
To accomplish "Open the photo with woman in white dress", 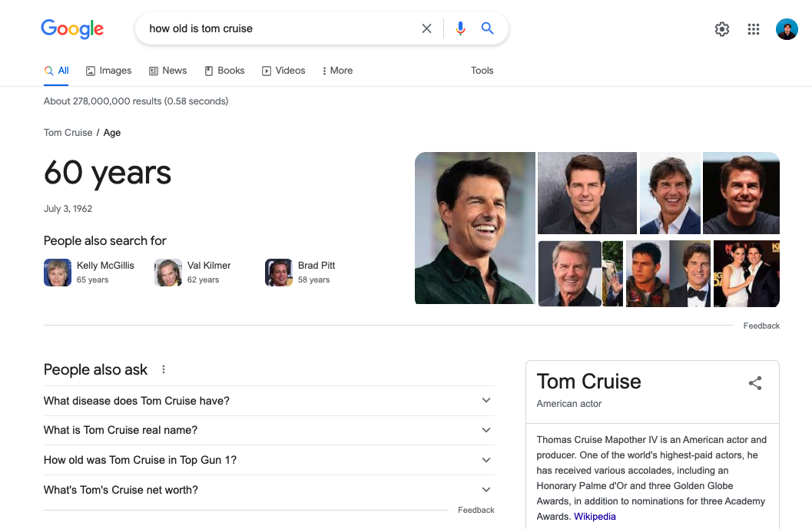I will coord(746,274).
